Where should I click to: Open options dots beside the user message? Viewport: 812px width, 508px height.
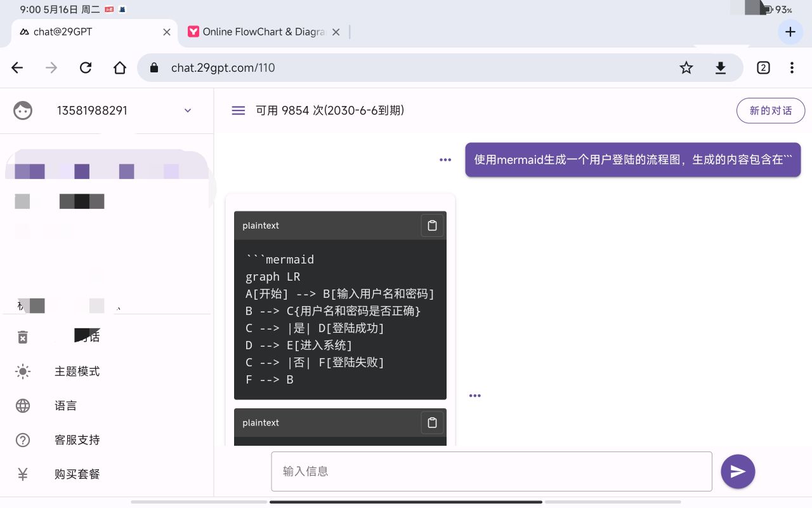point(445,160)
